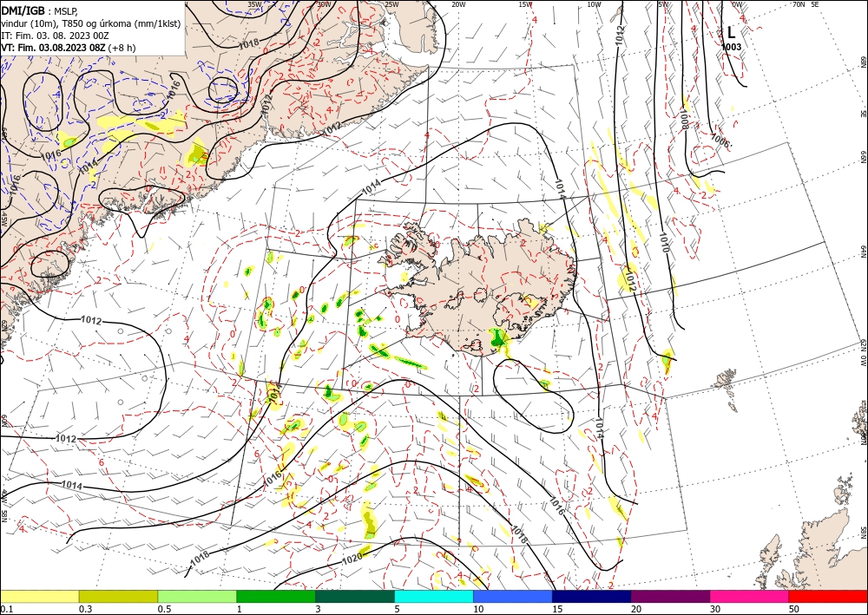Pick the cyan 5–10 mm legend swatch
Image resolution: width=868 pixels, height=615 pixels.
coord(434,596)
